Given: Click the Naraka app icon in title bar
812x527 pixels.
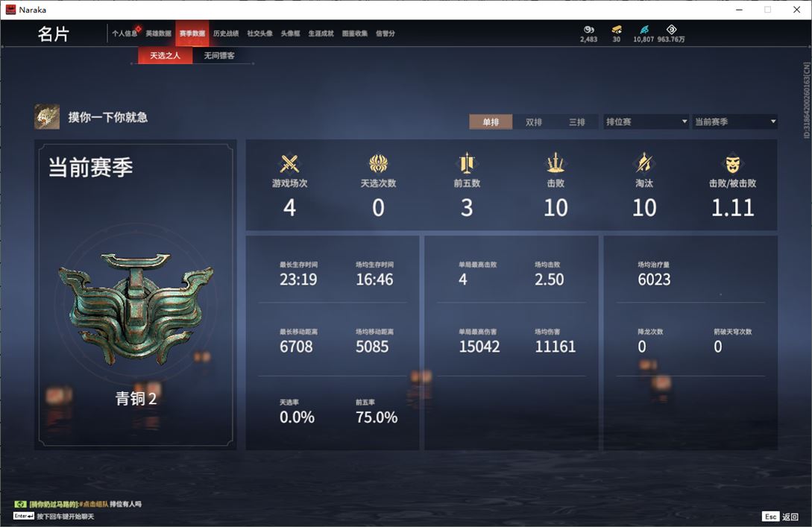Looking at the screenshot, I should [x=10, y=10].
